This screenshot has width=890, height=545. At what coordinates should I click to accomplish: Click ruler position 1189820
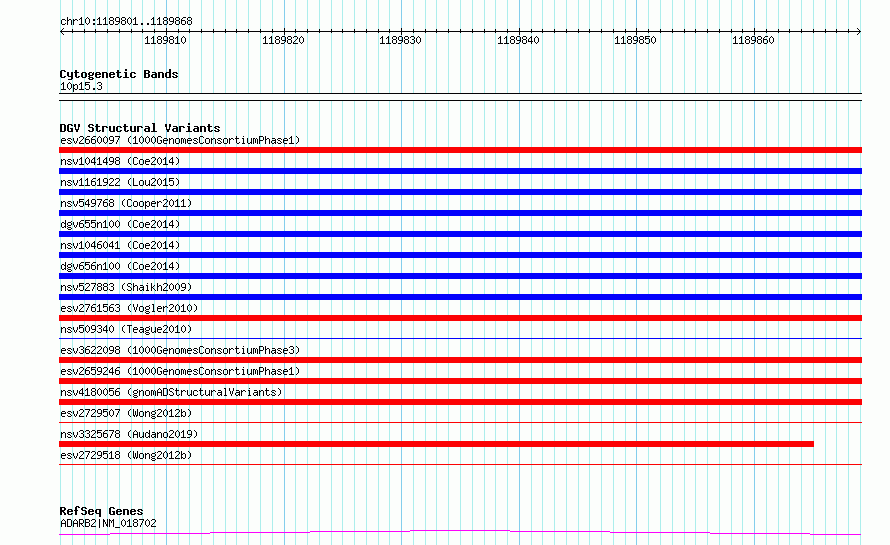coord(283,40)
